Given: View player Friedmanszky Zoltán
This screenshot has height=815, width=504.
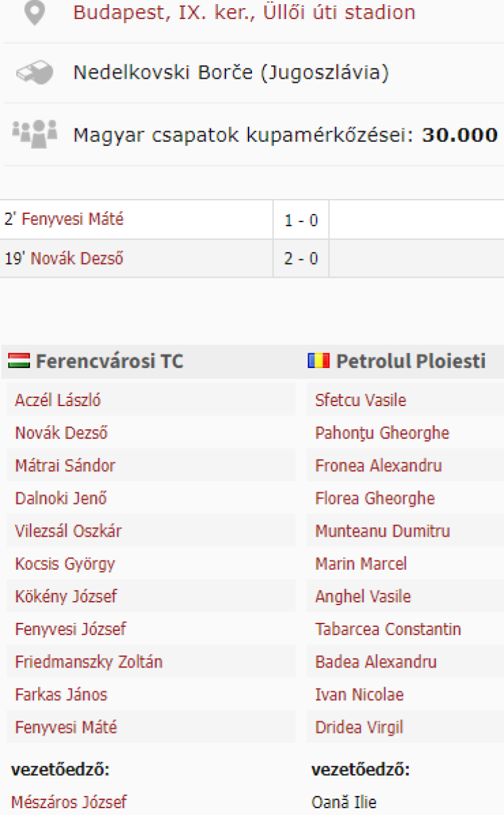Looking at the screenshot, I should (88, 662).
